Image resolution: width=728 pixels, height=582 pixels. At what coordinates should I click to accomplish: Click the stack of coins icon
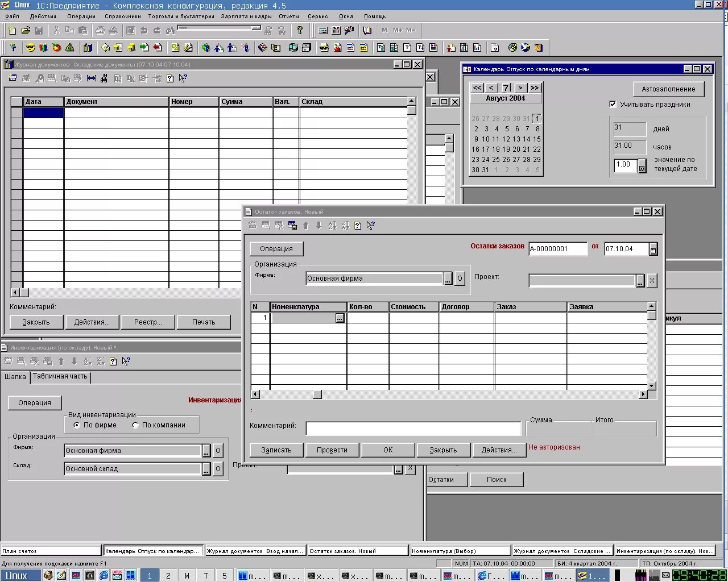coord(131,48)
